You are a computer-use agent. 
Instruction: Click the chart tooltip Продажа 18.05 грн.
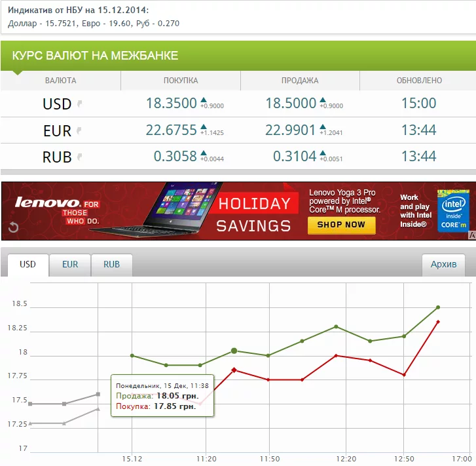(157, 396)
